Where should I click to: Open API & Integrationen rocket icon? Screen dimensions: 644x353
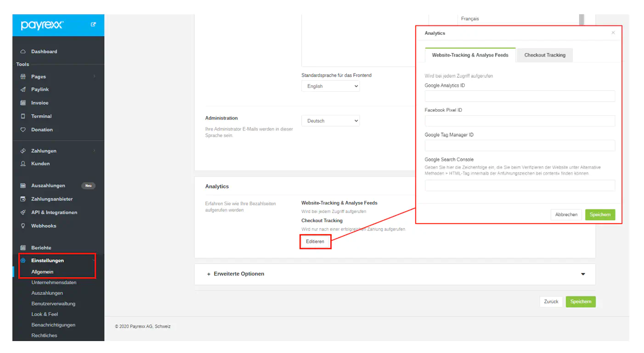(x=23, y=213)
